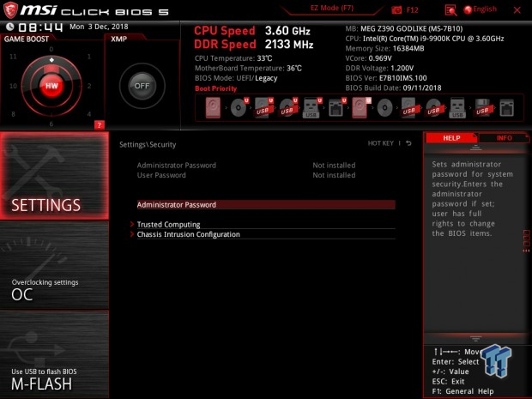Select the USB floppy boot device icon
The image size is (532, 399).
point(482,108)
